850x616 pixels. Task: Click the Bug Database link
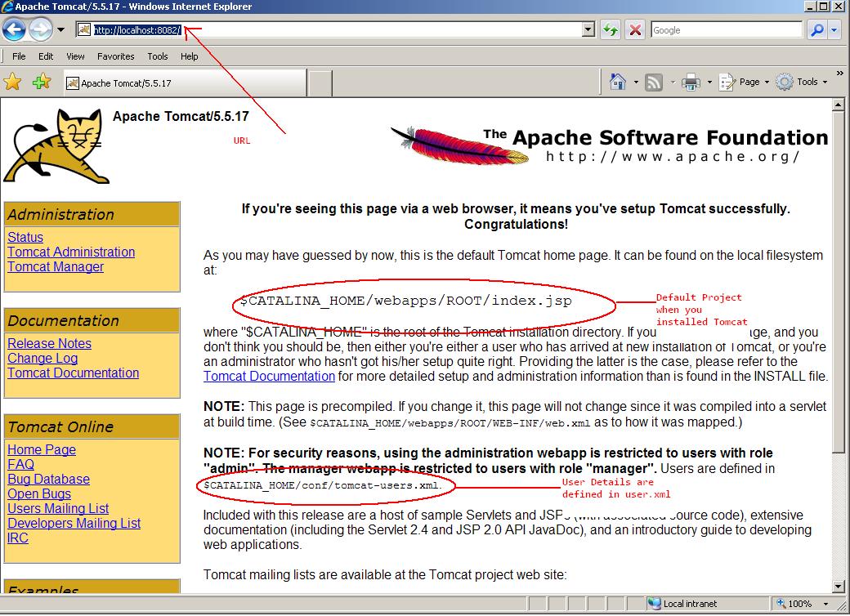coord(47,479)
